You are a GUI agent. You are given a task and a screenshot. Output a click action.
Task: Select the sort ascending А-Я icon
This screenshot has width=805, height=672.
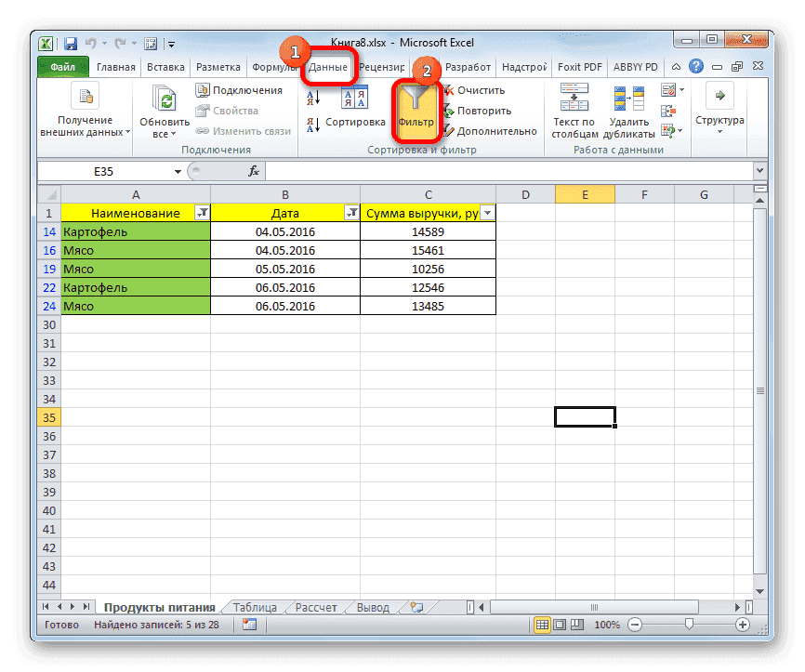[x=311, y=98]
